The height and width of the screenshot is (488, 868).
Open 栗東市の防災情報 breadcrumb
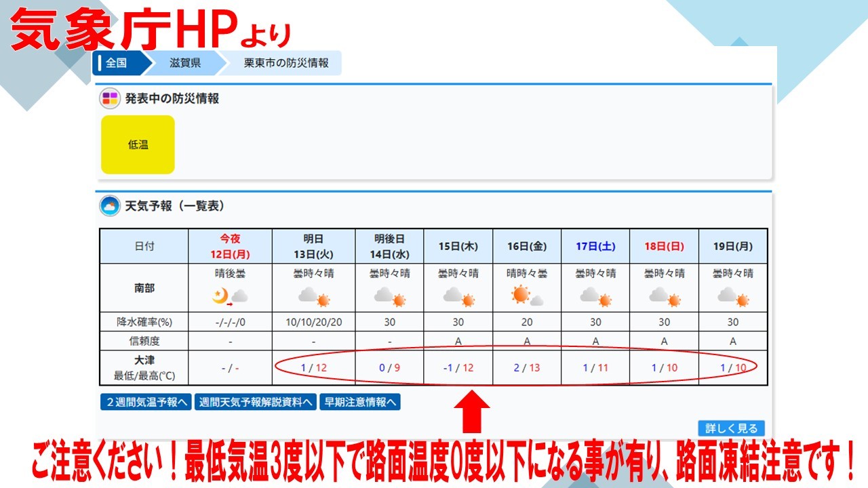coord(285,63)
